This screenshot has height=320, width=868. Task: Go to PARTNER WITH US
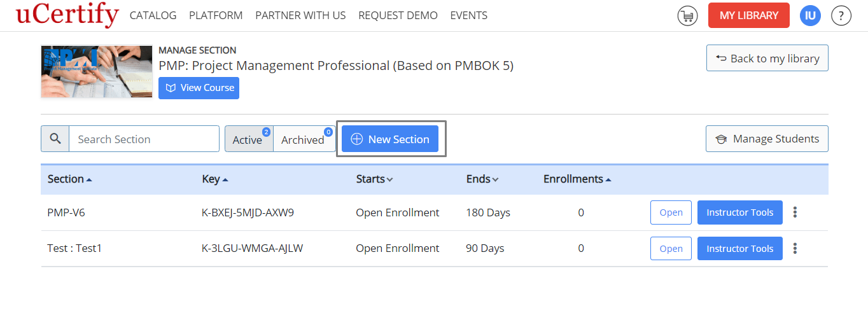tap(300, 15)
